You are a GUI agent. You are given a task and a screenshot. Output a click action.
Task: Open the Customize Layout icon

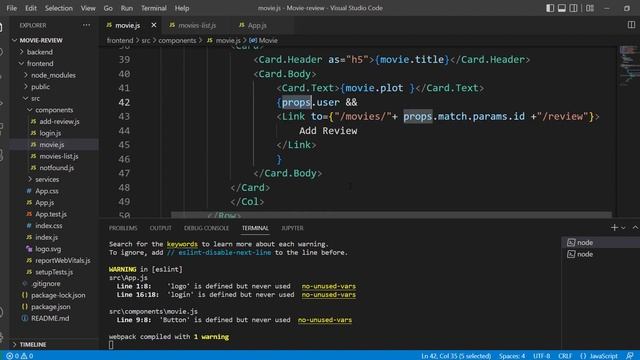click(590, 8)
